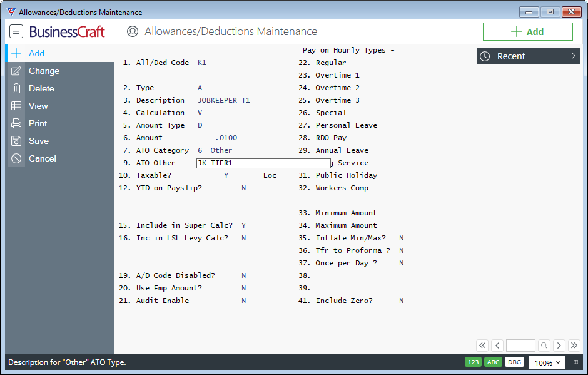
Task: Click the record number input box
Action: 520,346
